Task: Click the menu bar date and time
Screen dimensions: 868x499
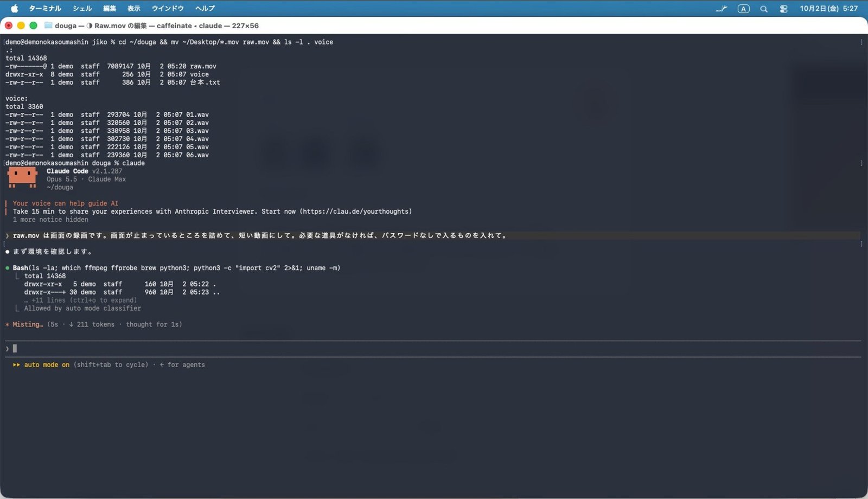Action: (x=828, y=9)
